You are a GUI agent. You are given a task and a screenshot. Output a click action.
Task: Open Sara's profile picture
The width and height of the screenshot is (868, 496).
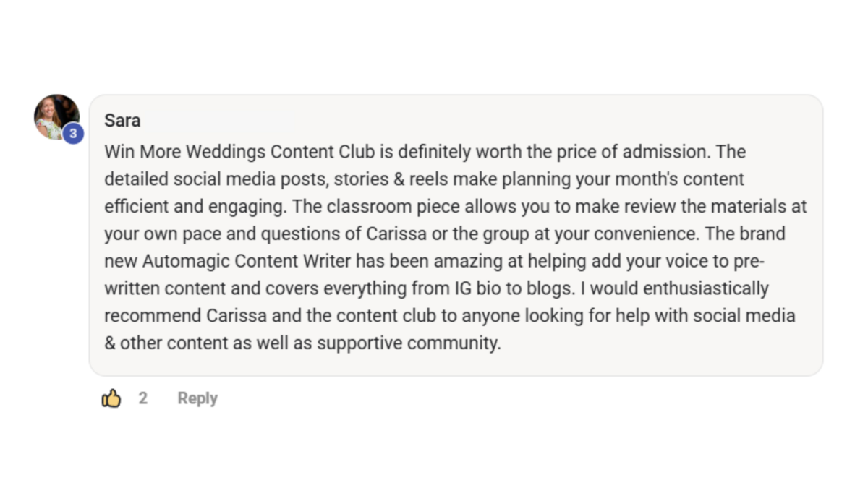click(54, 114)
